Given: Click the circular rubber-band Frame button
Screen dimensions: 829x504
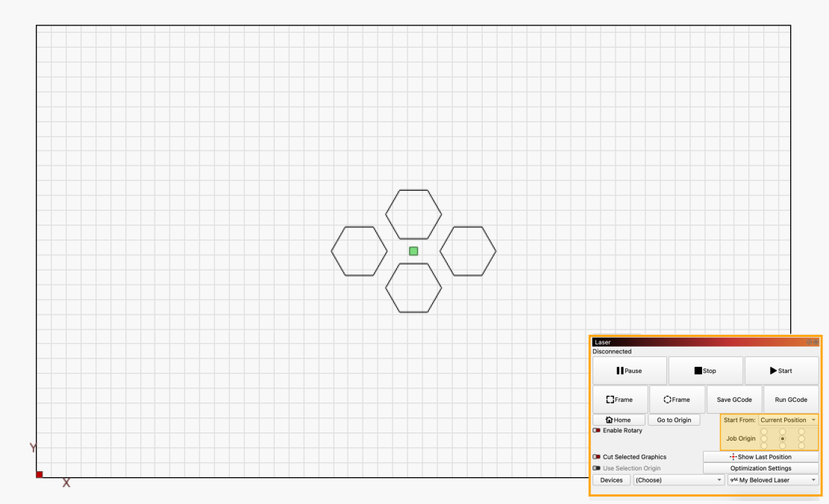Looking at the screenshot, I should coord(677,400).
